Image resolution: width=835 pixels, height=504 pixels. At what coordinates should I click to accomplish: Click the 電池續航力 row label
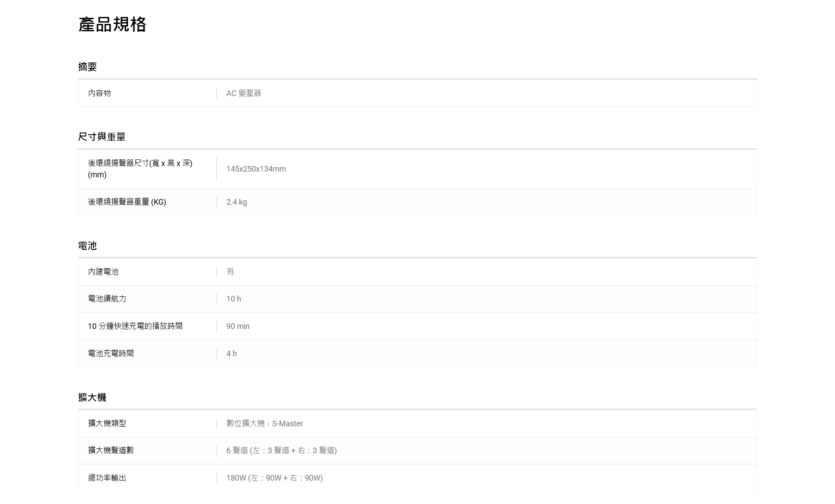coord(107,298)
